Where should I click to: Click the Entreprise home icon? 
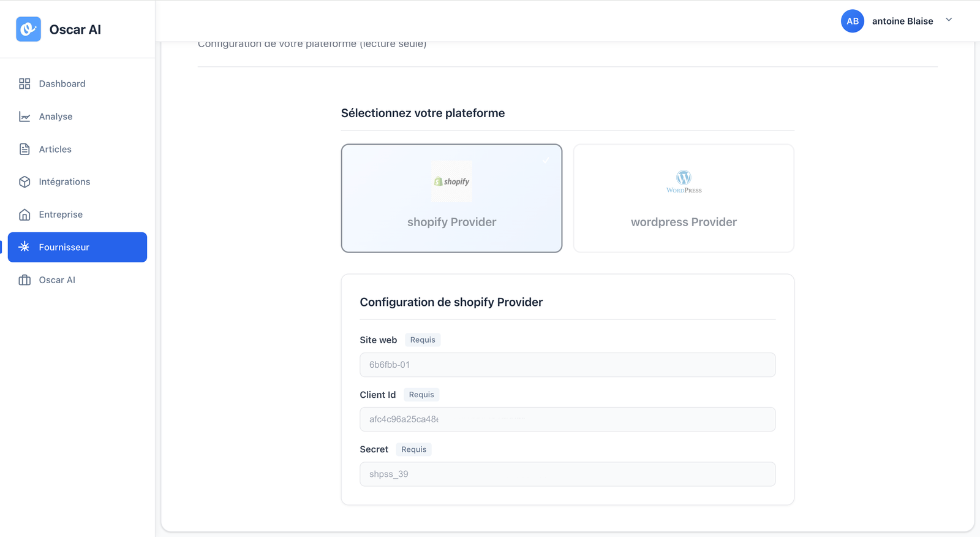24,215
